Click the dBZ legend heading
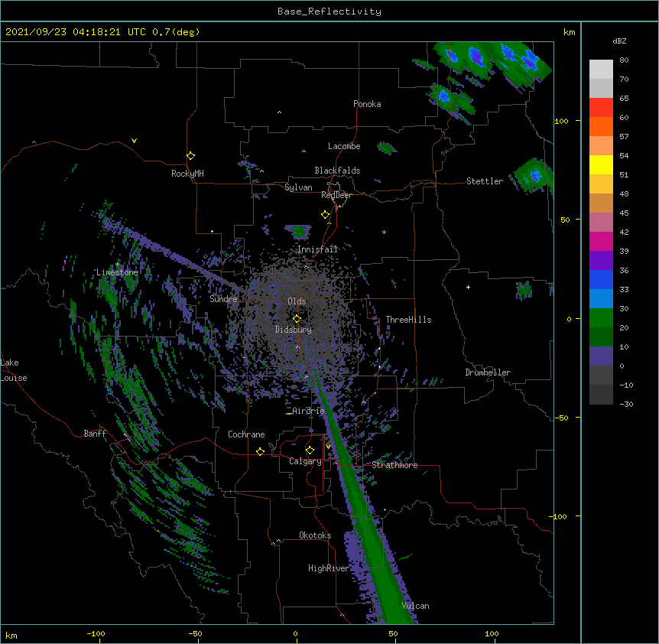The image size is (659, 644). (619, 41)
